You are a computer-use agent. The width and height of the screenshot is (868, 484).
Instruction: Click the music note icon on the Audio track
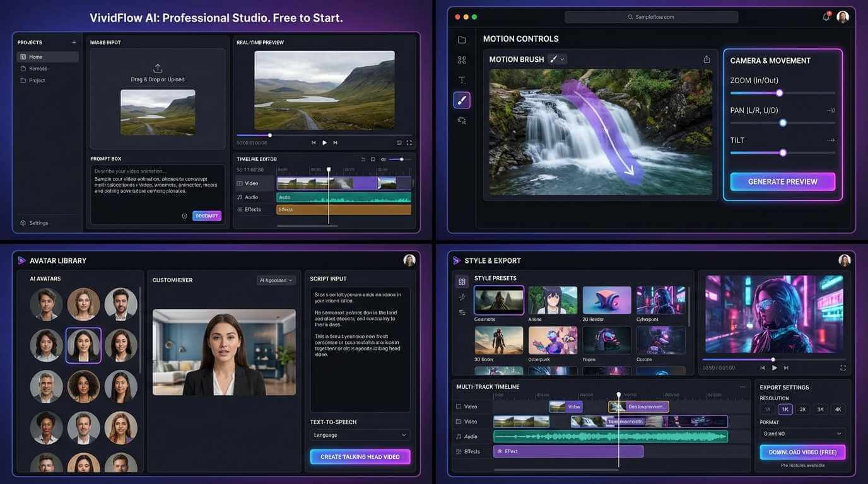(x=459, y=436)
